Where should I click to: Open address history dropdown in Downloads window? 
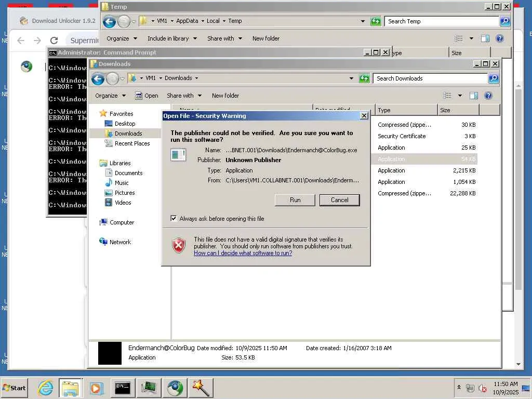[x=352, y=78]
